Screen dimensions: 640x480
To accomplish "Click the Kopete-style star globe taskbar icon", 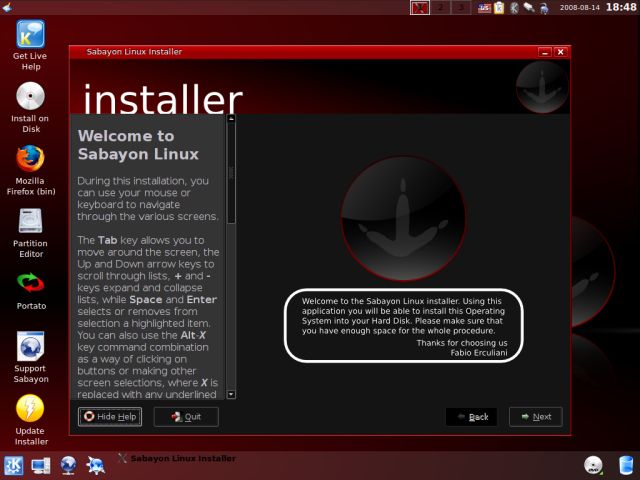I will (x=96, y=466).
